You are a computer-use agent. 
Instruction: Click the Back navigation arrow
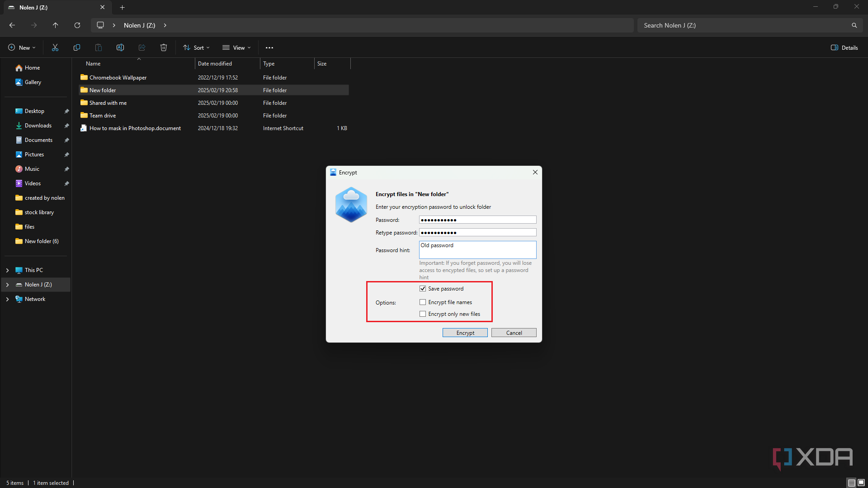click(x=12, y=25)
